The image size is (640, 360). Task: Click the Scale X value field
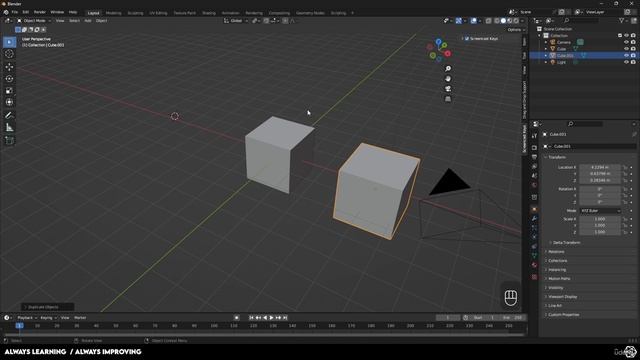pyautogui.click(x=600, y=219)
